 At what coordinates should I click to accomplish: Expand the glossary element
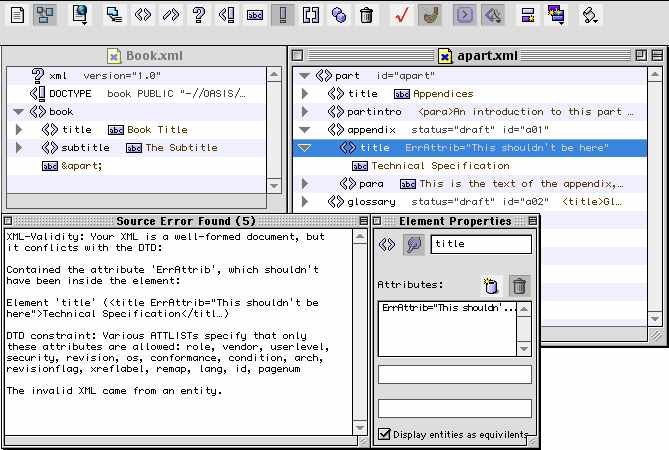point(305,202)
